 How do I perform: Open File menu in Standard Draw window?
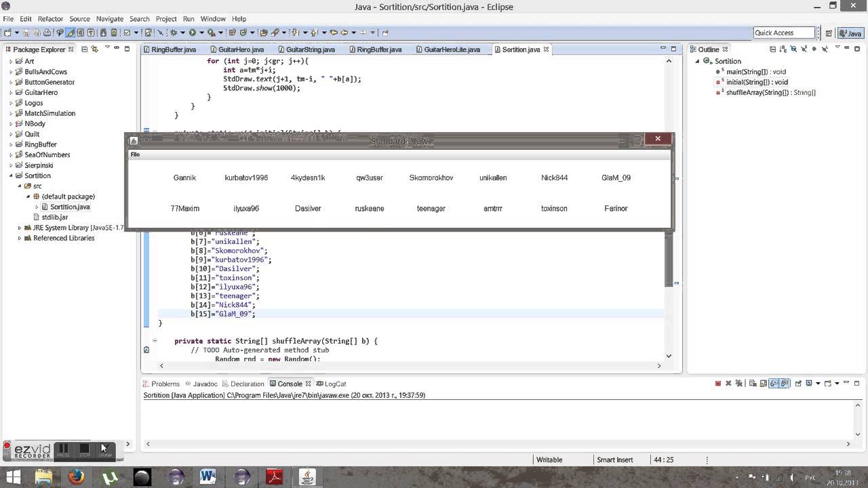coord(135,155)
